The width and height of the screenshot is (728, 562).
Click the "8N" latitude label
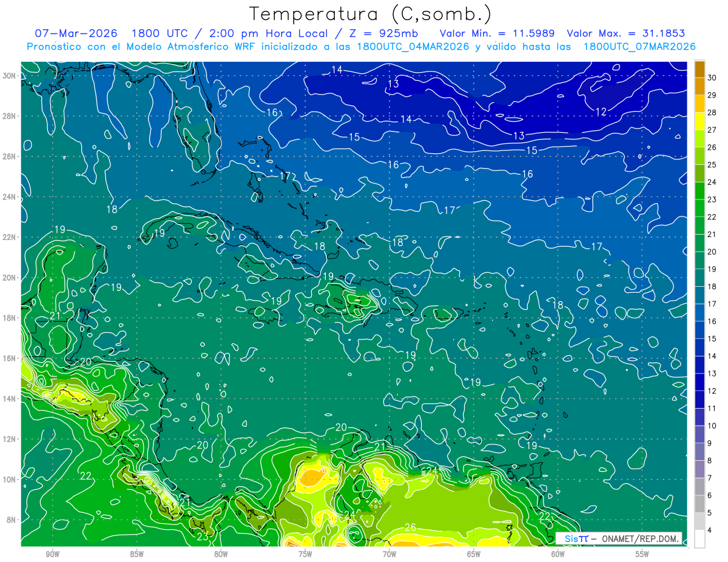[x=11, y=520]
